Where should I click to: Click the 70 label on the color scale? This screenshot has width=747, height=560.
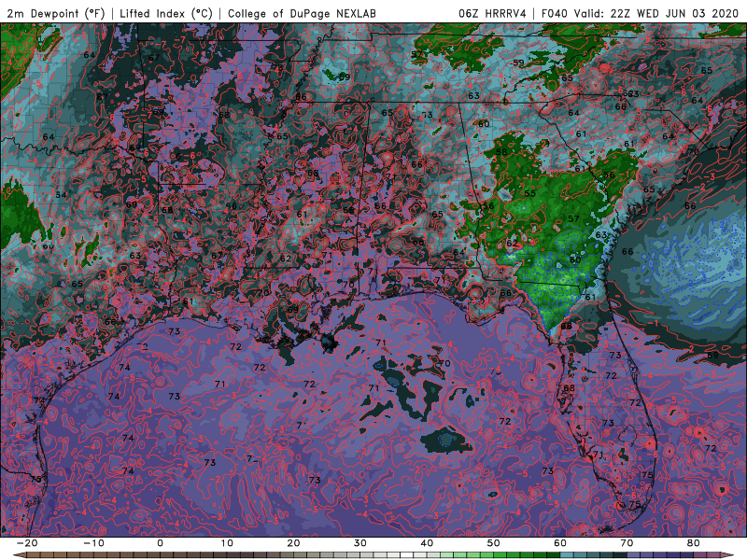click(x=627, y=543)
